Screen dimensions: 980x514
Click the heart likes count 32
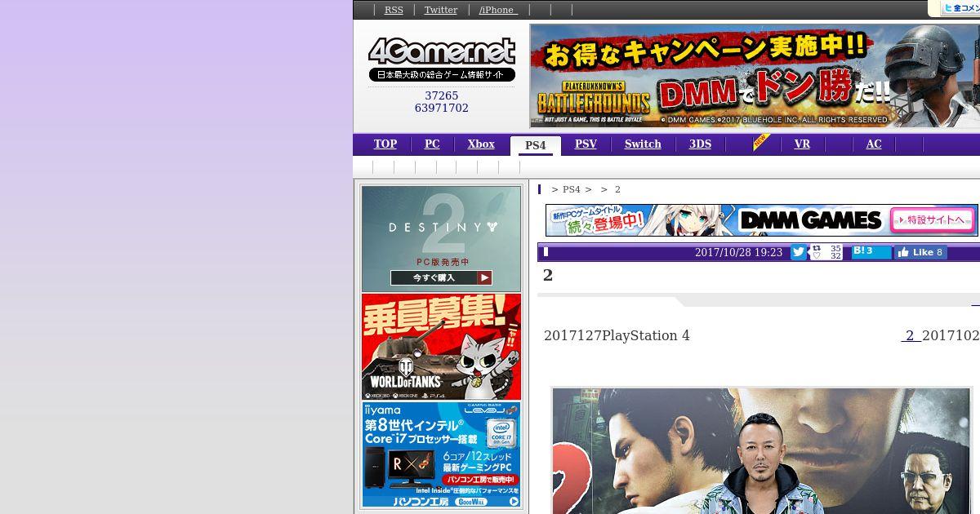[826, 256]
